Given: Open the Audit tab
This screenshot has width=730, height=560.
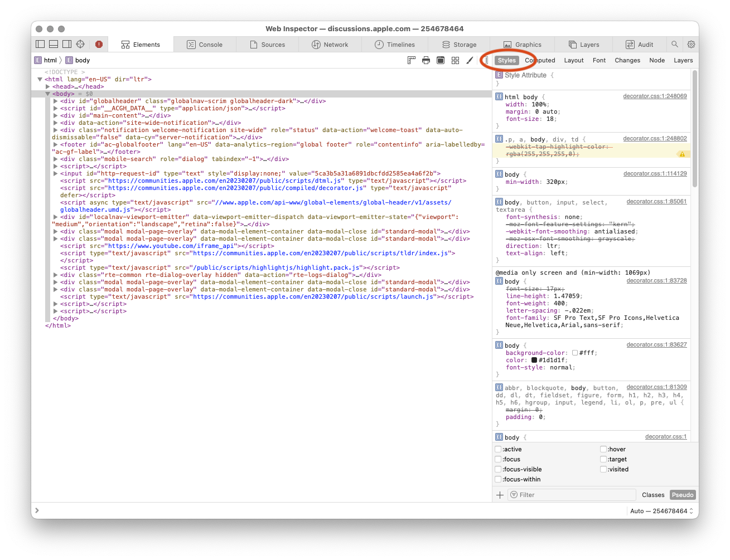Looking at the screenshot, I should click(x=640, y=45).
